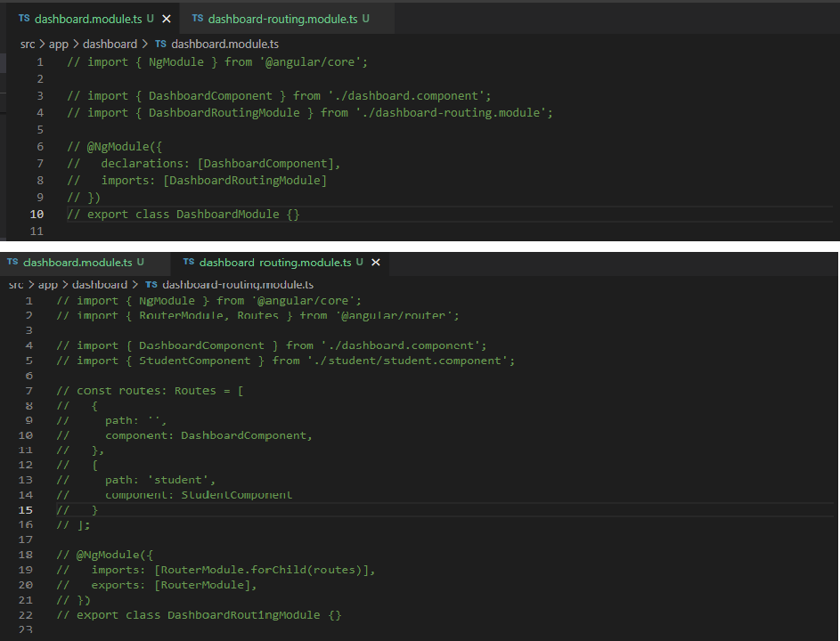Click TS icon on lower dashboard.module.ts tab
The image size is (840, 641).
[12, 263]
